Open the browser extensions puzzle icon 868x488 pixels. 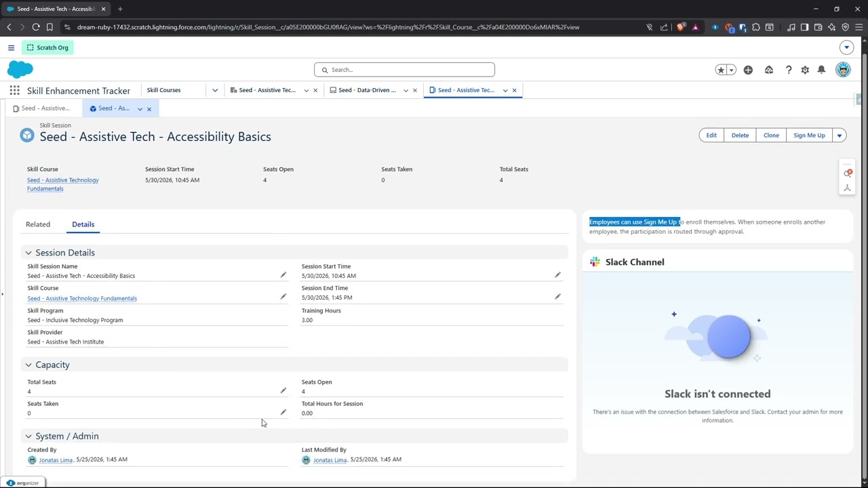click(756, 27)
